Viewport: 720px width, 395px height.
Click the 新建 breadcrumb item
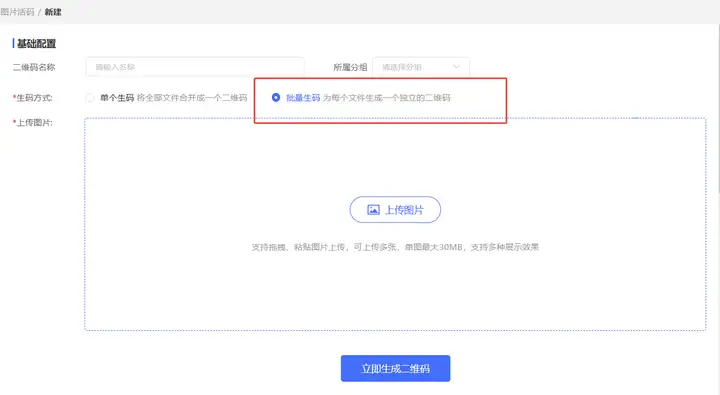(53, 12)
